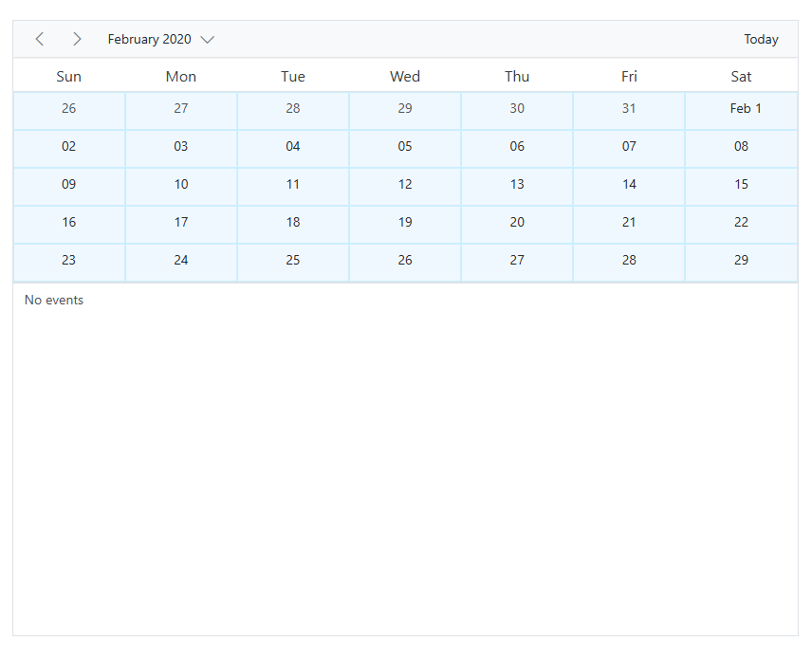Select February 28 in the last row
Screen dimensions: 812x659
tap(629, 263)
